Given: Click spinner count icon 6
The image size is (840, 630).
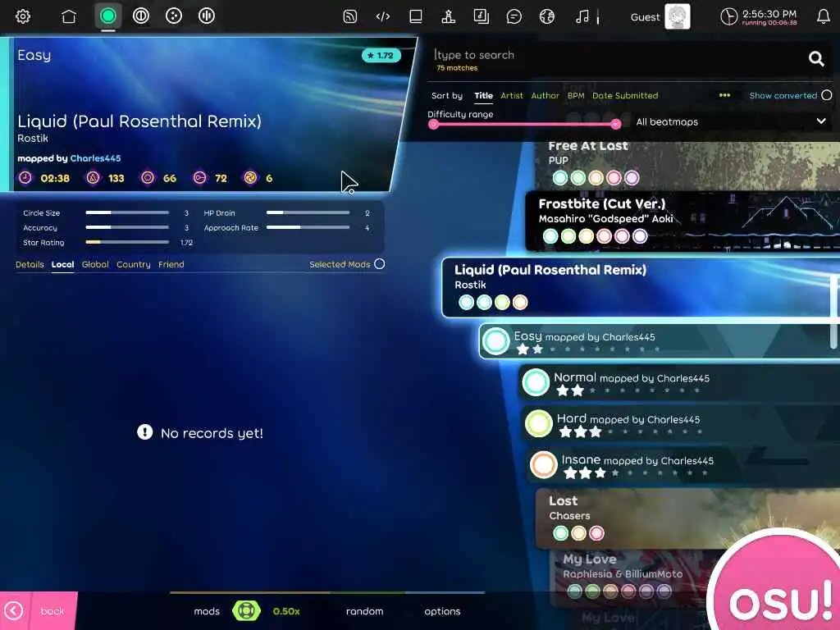Looking at the screenshot, I should (250, 178).
